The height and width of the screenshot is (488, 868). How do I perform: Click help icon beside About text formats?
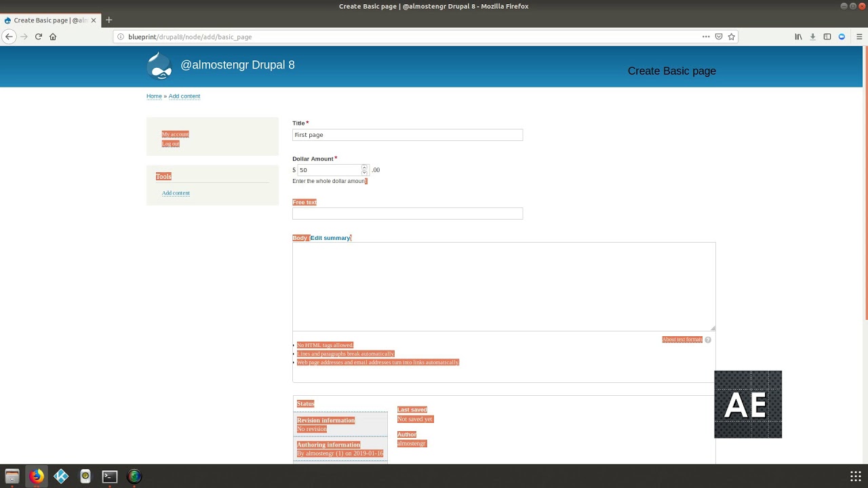coord(708,340)
